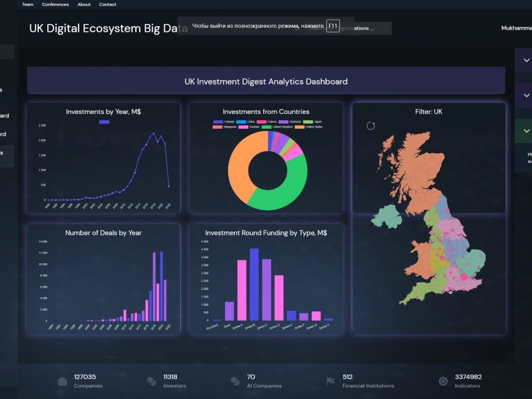532x399 pixels.
Task: Open the Contact menu item
Action: [x=107, y=4]
